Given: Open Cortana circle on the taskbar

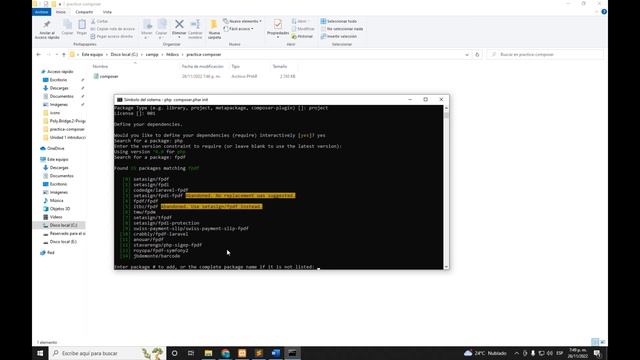Looking at the screenshot, I should click(x=174, y=353).
